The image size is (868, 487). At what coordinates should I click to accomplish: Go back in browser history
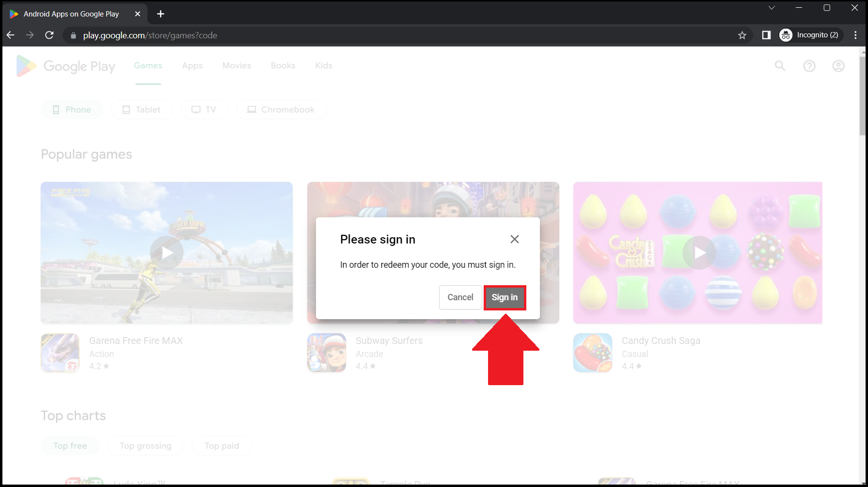coord(11,35)
